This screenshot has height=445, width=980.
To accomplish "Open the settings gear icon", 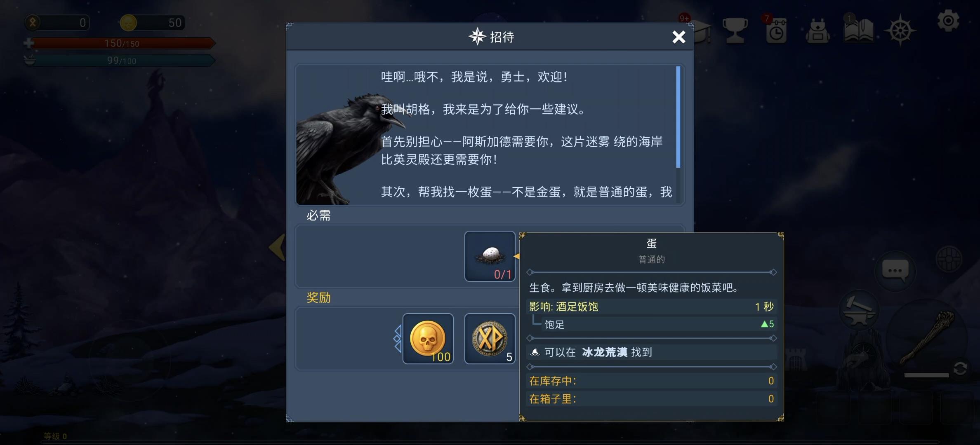I will tap(948, 21).
